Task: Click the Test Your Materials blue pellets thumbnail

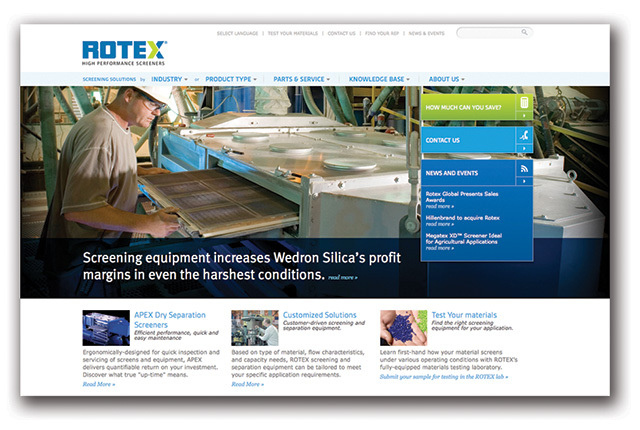Action: [x=403, y=328]
